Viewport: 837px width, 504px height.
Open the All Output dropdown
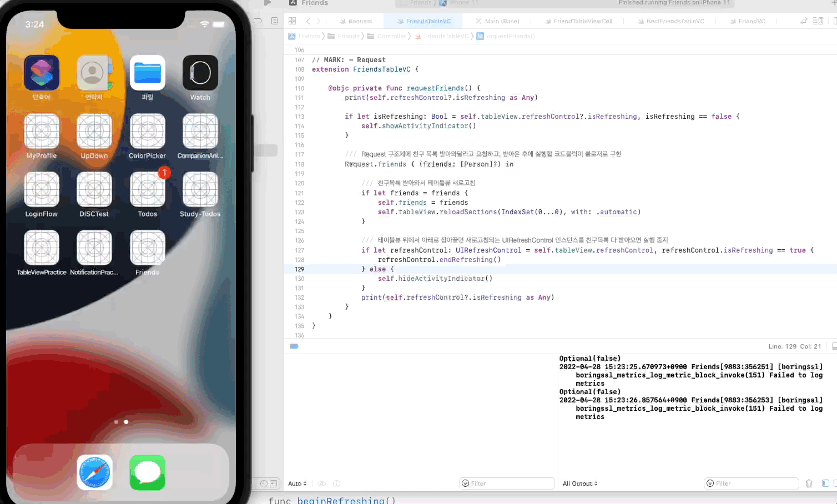pos(580,483)
